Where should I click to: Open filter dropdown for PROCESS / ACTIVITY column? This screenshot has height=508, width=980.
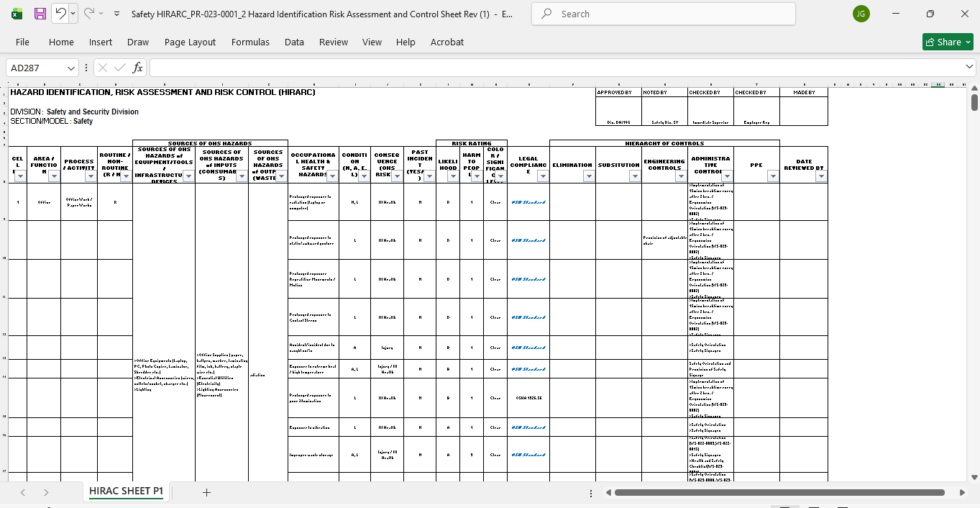(x=91, y=176)
